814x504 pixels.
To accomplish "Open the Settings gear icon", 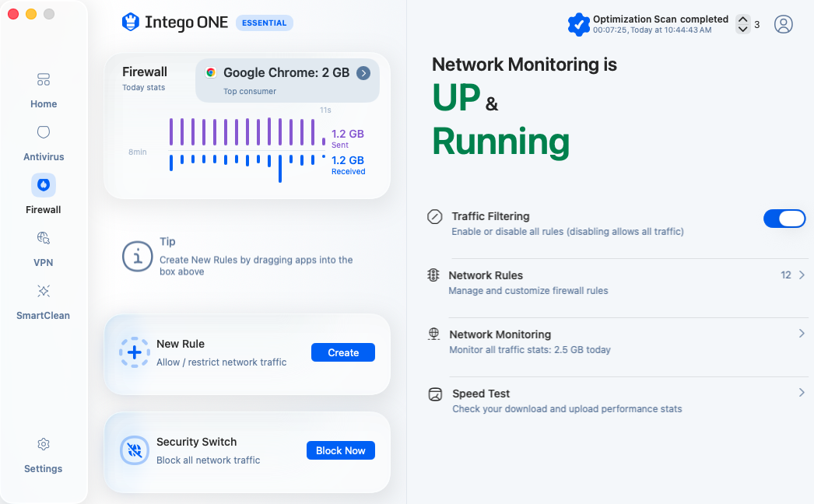I will [44, 444].
